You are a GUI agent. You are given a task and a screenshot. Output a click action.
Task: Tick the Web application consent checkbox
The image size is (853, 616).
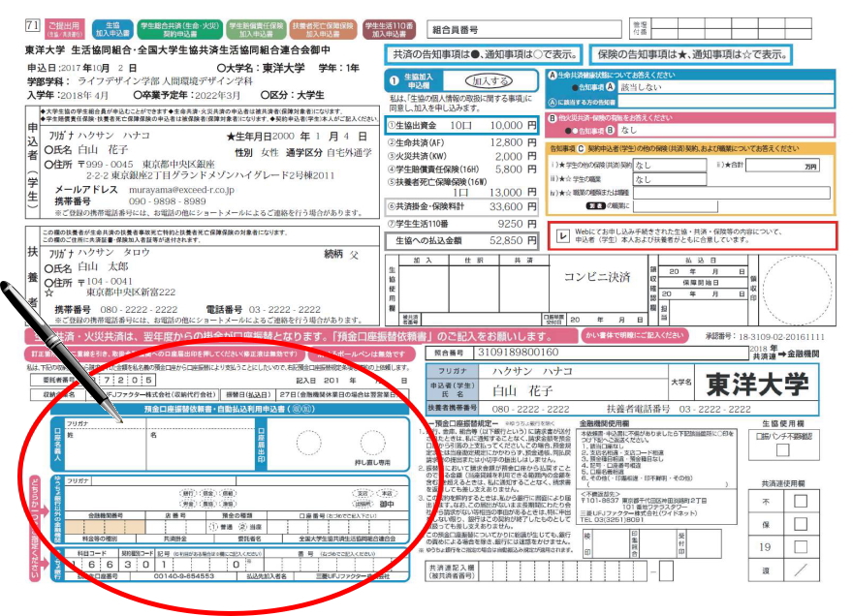coord(562,235)
